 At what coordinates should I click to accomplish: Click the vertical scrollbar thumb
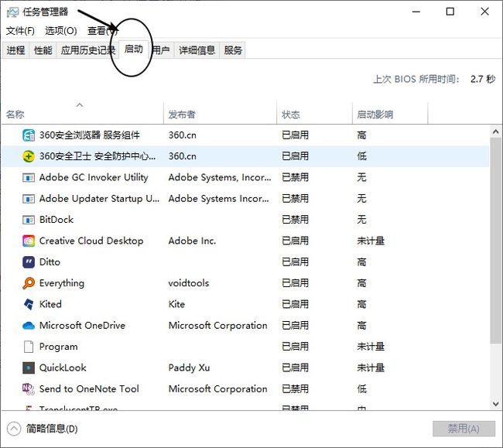(x=495, y=241)
